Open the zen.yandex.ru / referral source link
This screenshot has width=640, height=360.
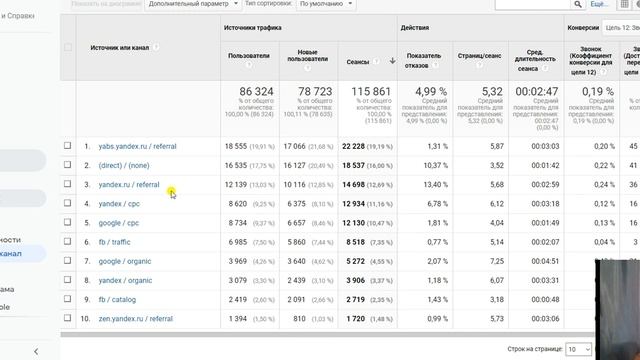(136, 319)
